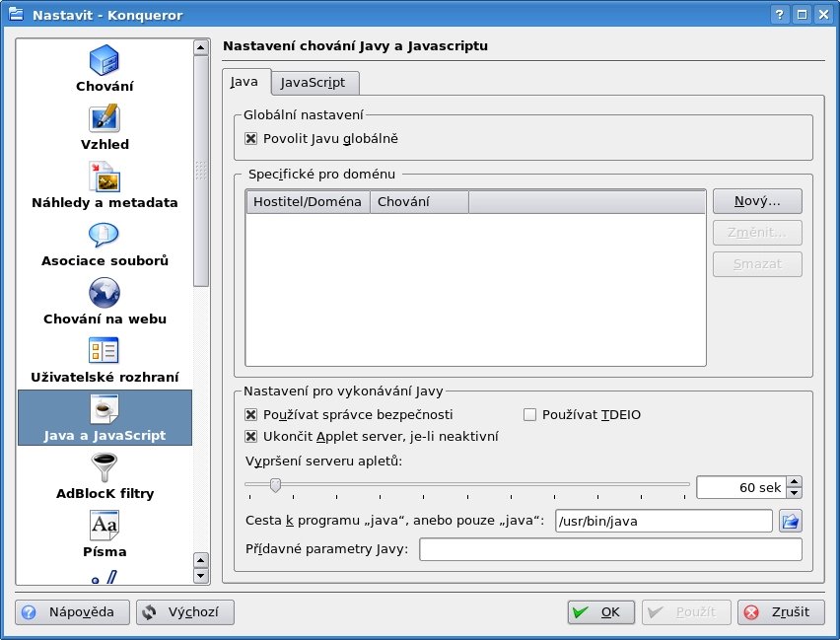
Task: Click the sidebar scroll down arrow at bottom
Action: point(201,576)
